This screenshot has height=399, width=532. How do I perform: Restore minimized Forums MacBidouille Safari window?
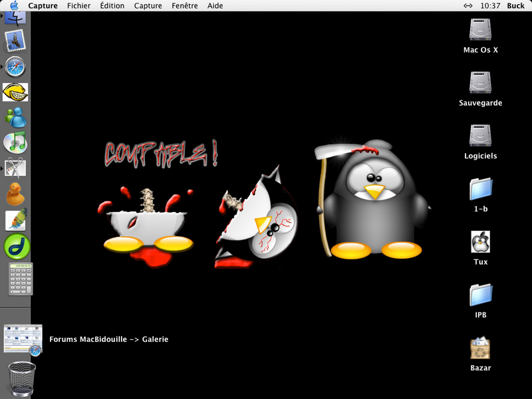23,340
